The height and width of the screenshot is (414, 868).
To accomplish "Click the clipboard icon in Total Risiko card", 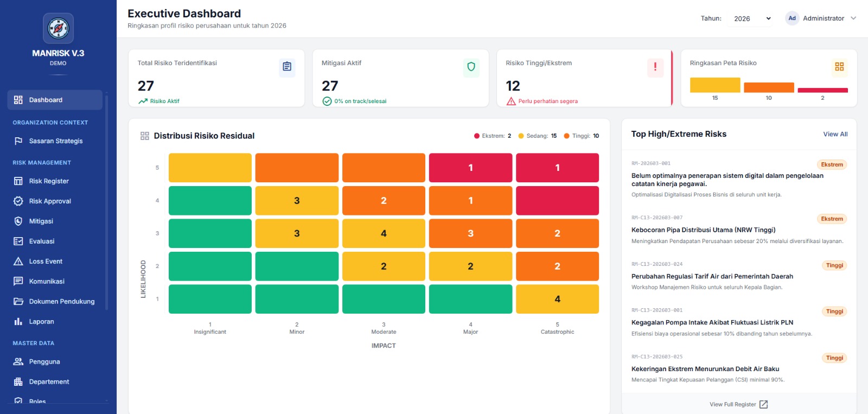I will [287, 67].
